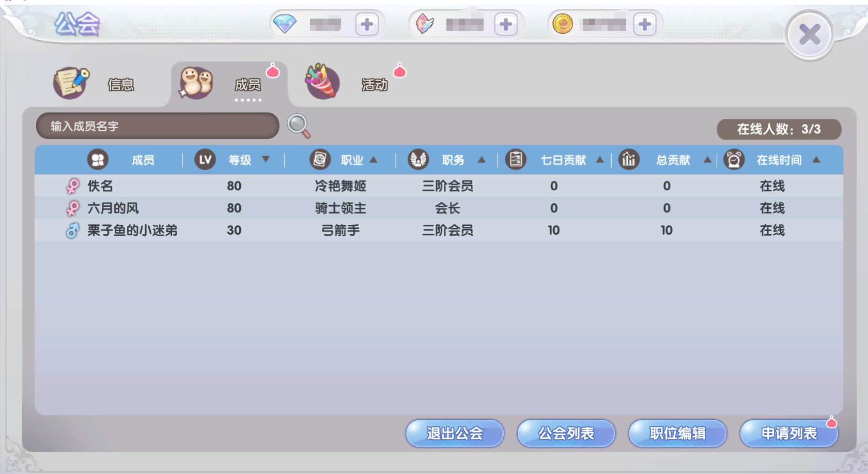Add gold coins with the plus button
The image size is (868, 474).
[644, 24]
